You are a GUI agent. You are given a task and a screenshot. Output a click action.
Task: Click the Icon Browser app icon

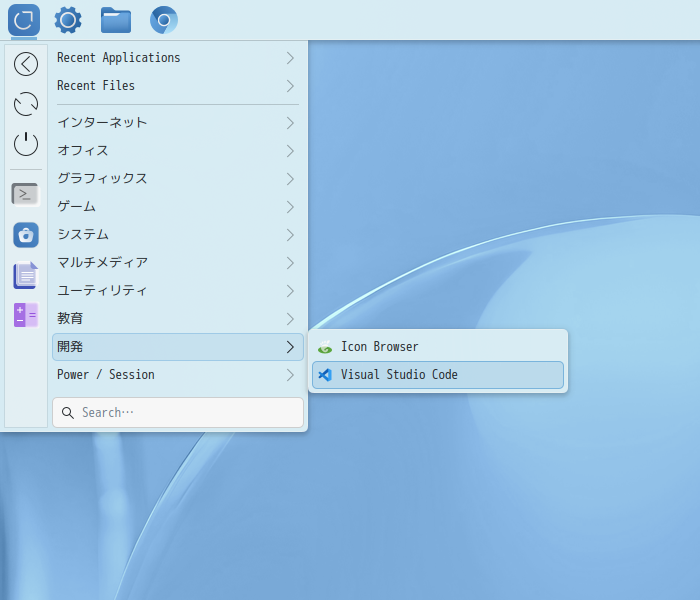pyautogui.click(x=325, y=347)
